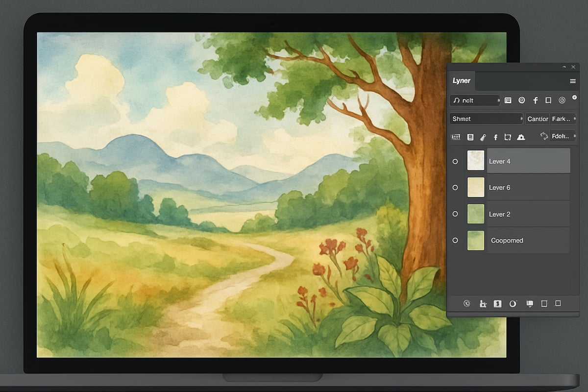
Task: Click the brush-shaped lock icon
Action: coord(483,137)
